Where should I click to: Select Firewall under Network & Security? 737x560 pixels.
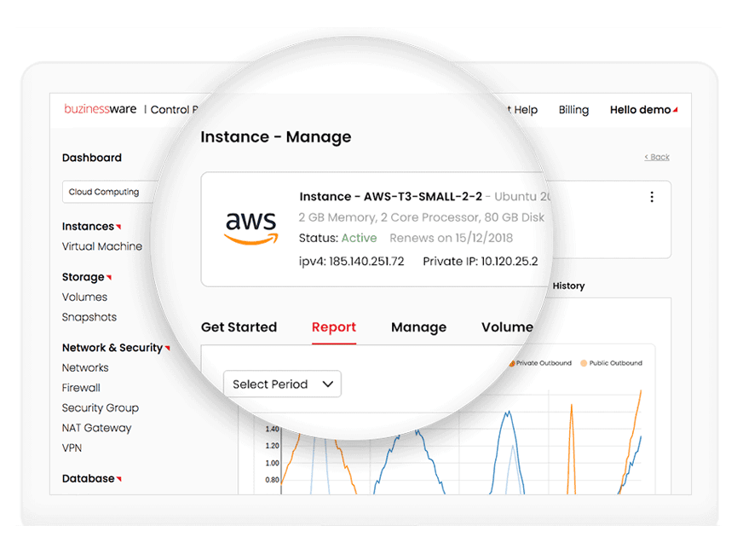[81, 388]
